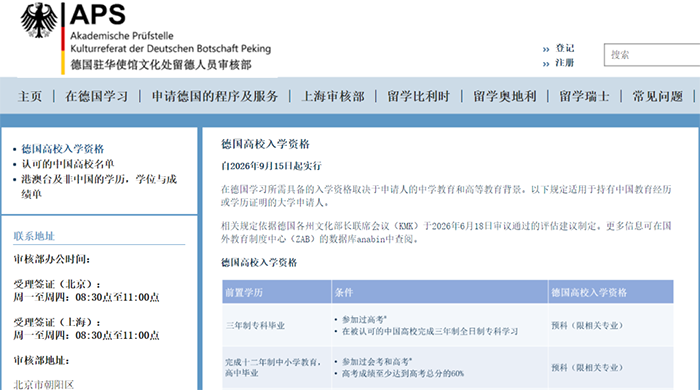Open sidebar link 认可的中国高校名单
The height and width of the screenshot is (390, 700).
[x=67, y=164]
